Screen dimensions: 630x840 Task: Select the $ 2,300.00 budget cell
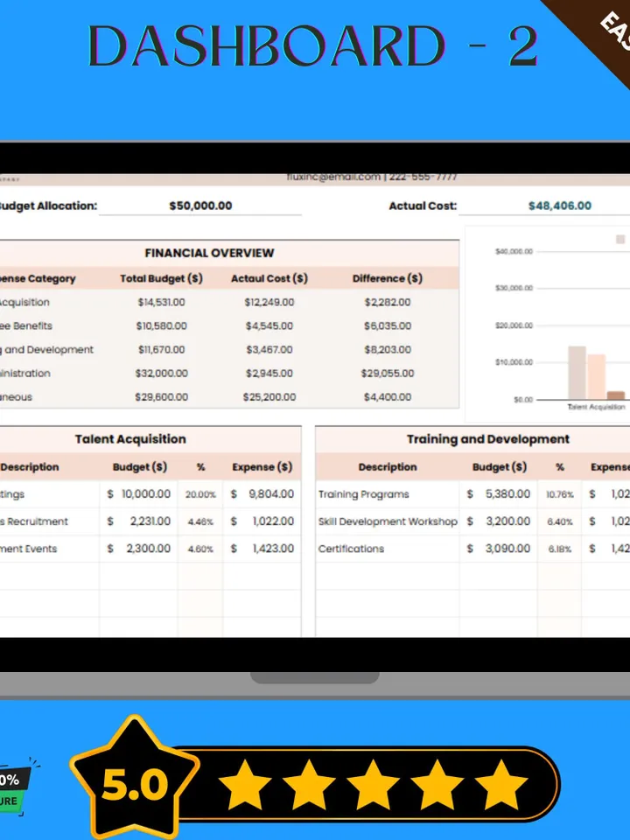(x=139, y=549)
